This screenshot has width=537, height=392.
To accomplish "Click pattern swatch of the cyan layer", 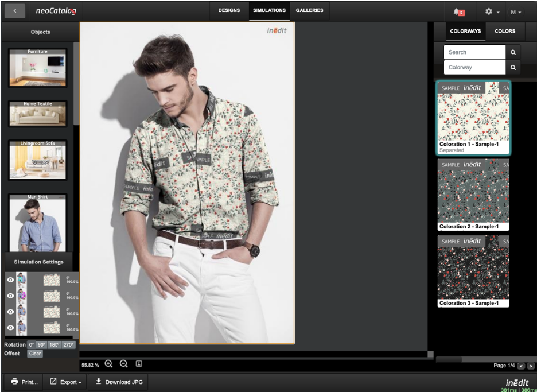I will (52, 280).
